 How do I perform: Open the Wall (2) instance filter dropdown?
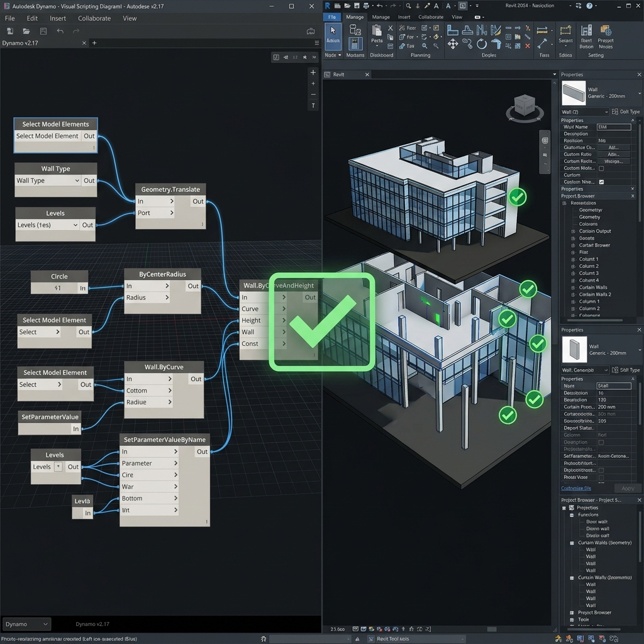[585, 112]
